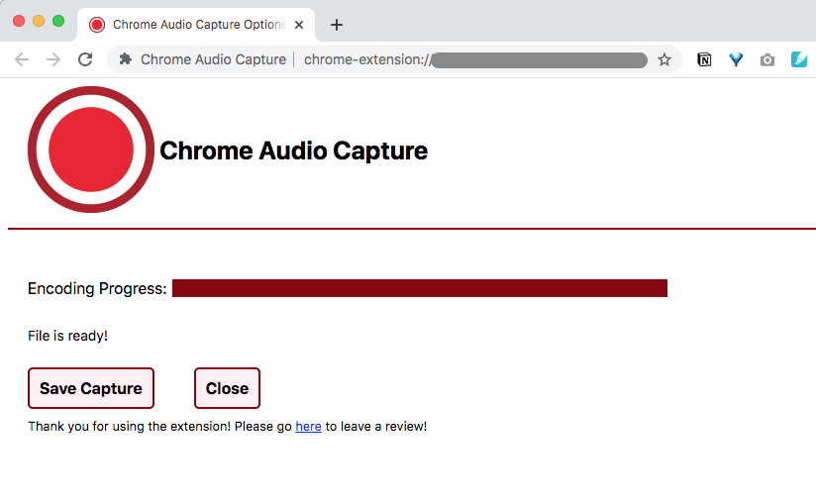Bookmark this page with the star icon
816x504 pixels.
coord(664,59)
